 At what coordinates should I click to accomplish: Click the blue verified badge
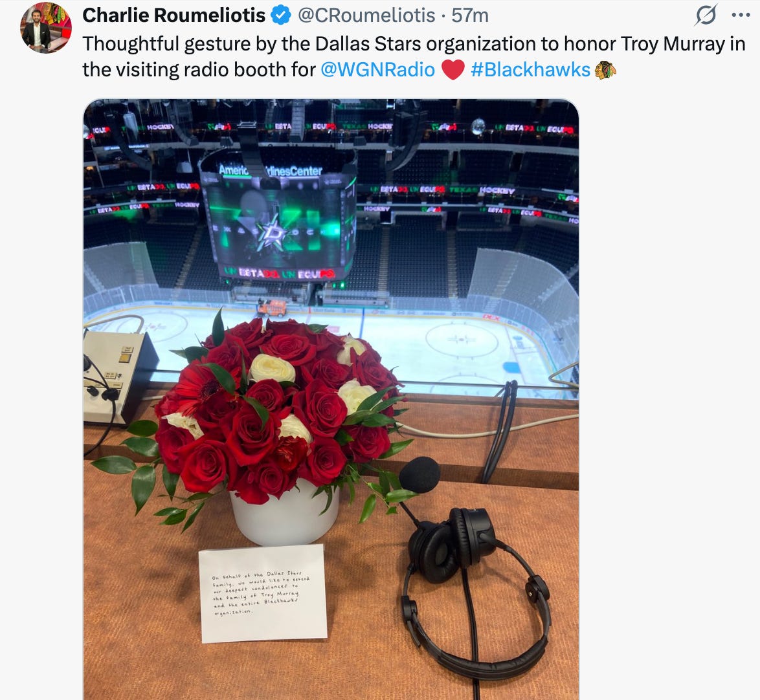pos(281,16)
